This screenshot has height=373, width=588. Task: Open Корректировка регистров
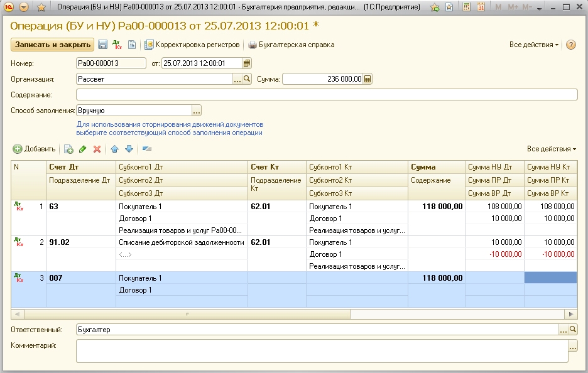(192, 45)
